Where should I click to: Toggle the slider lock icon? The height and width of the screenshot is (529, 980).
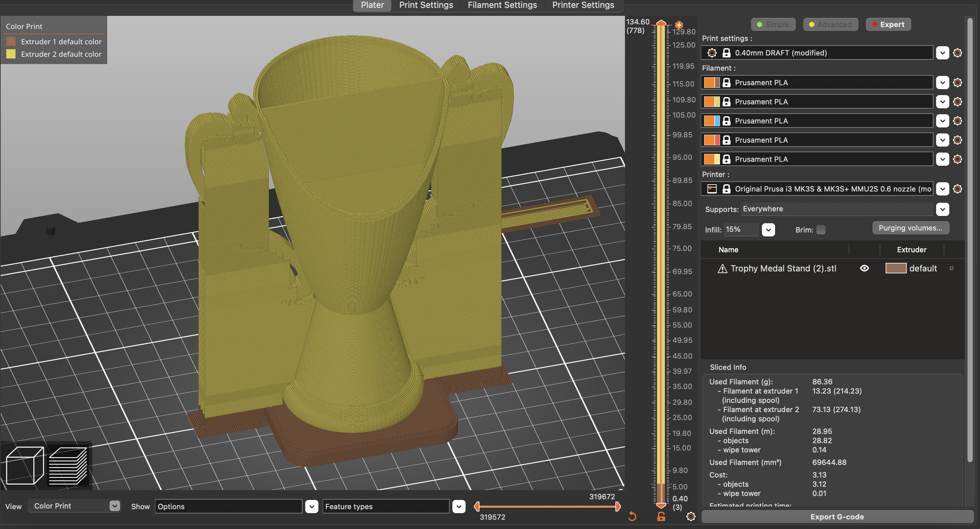(x=661, y=516)
